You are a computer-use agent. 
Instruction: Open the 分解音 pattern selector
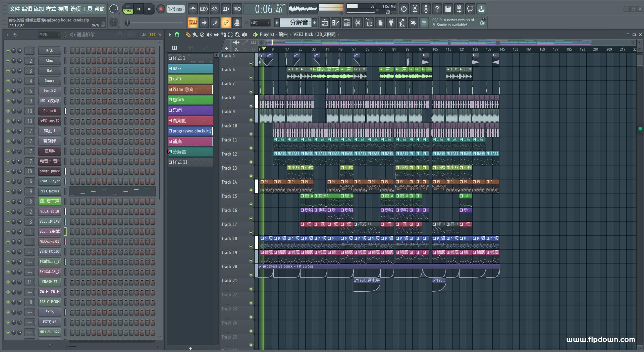coord(296,23)
